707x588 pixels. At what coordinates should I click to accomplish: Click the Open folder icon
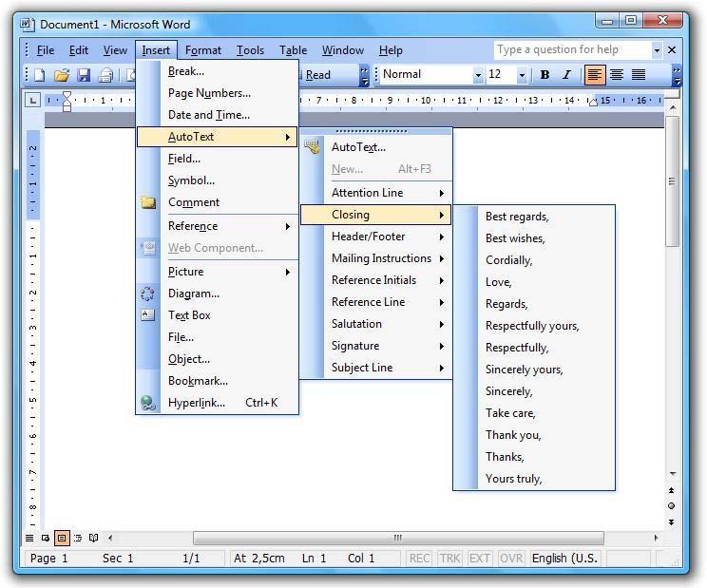pyautogui.click(x=62, y=74)
